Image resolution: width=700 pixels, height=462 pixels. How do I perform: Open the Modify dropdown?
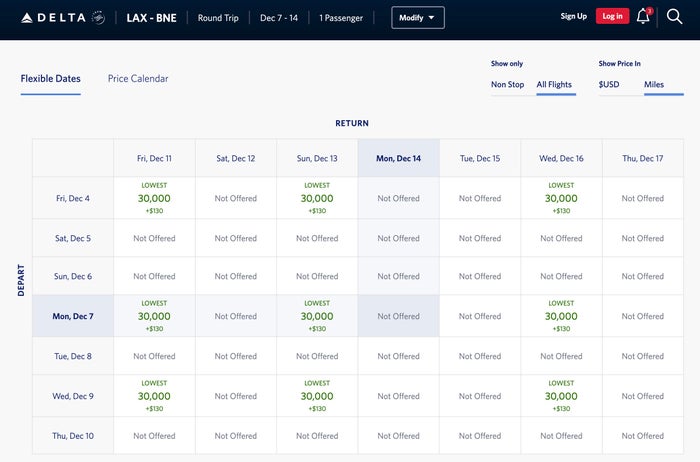[418, 18]
